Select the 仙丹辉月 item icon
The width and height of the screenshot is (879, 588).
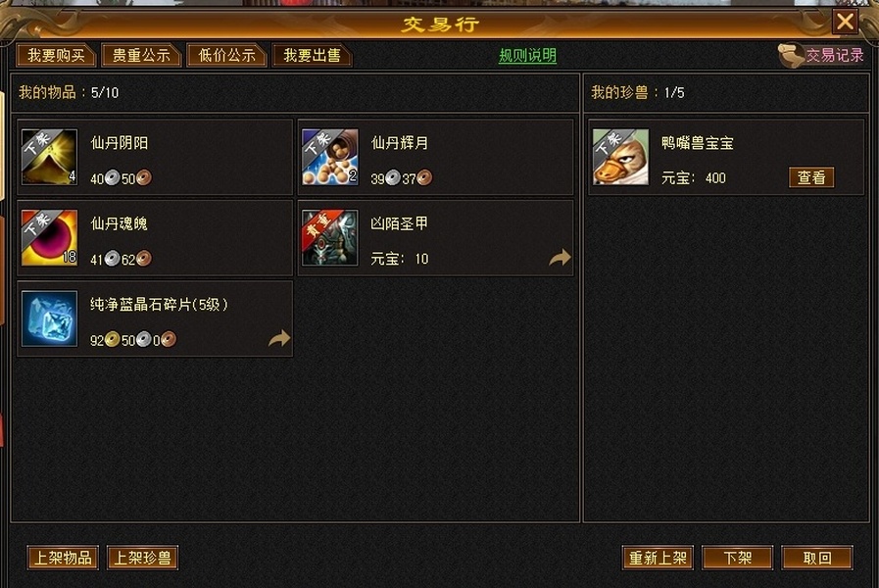coord(329,158)
